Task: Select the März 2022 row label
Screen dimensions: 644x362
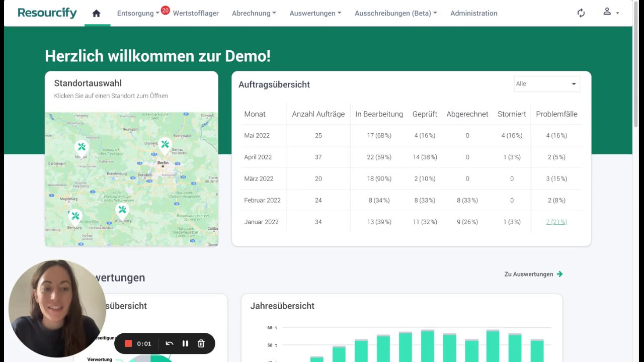Action: (x=259, y=178)
